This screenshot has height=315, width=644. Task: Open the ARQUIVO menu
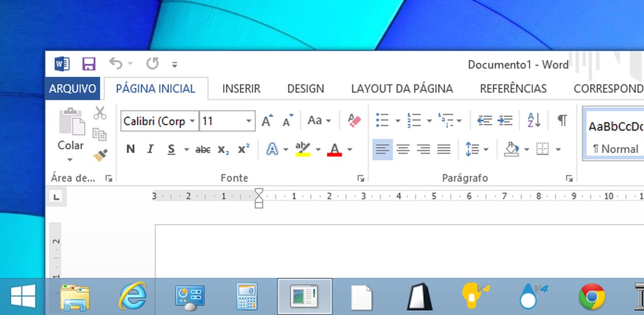[x=72, y=89]
